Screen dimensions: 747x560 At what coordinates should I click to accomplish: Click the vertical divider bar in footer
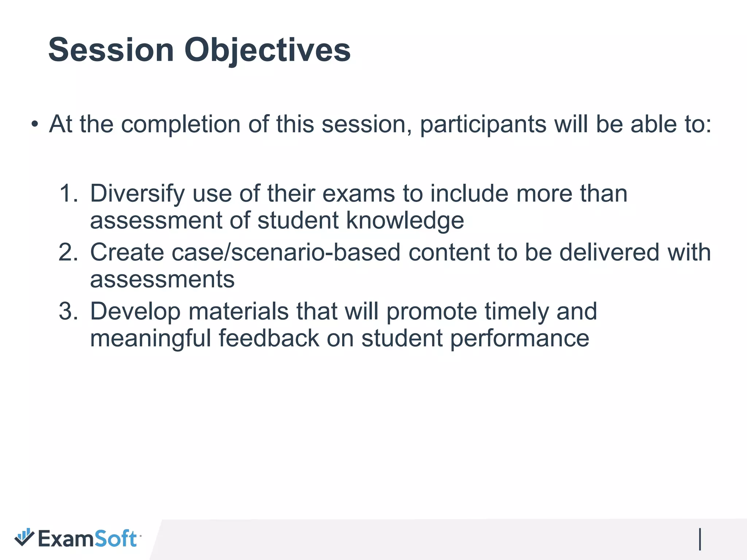coord(700,539)
